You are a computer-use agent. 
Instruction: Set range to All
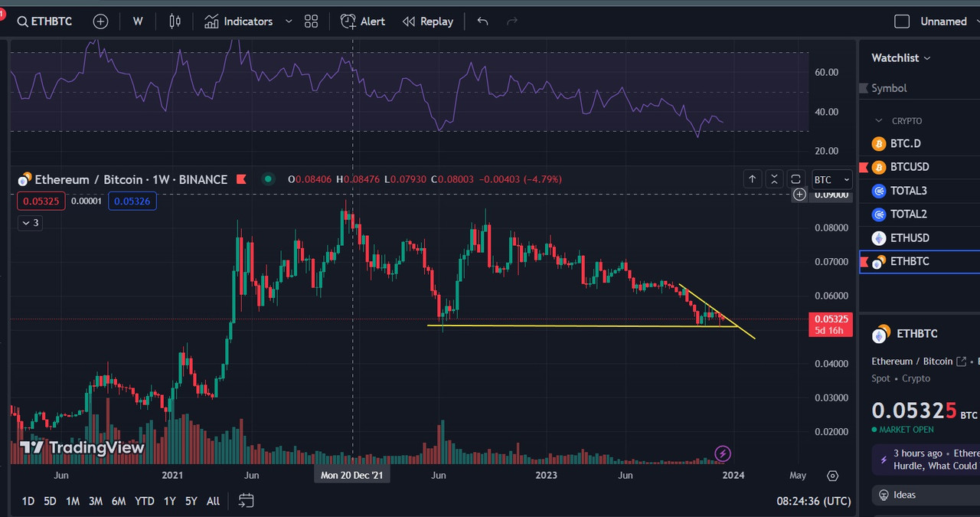tap(213, 501)
